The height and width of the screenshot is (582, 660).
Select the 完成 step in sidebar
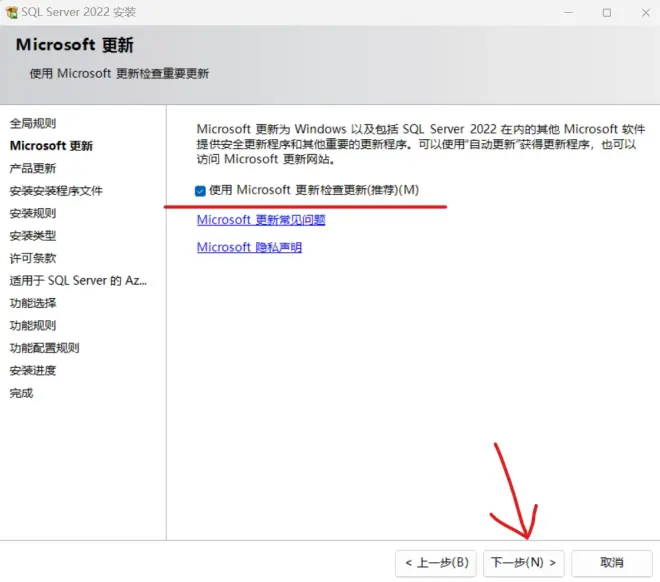pyautogui.click(x=21, y=393)
